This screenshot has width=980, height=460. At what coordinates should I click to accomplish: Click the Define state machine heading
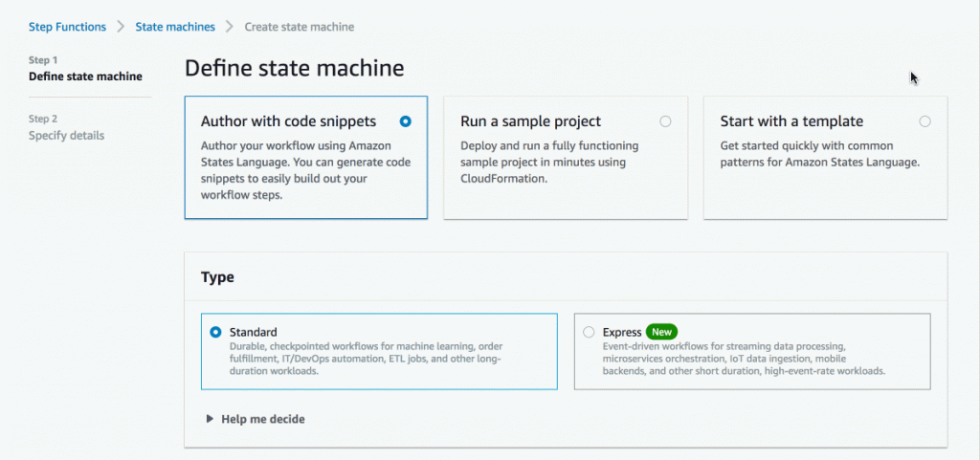click(x=295, y=69)
